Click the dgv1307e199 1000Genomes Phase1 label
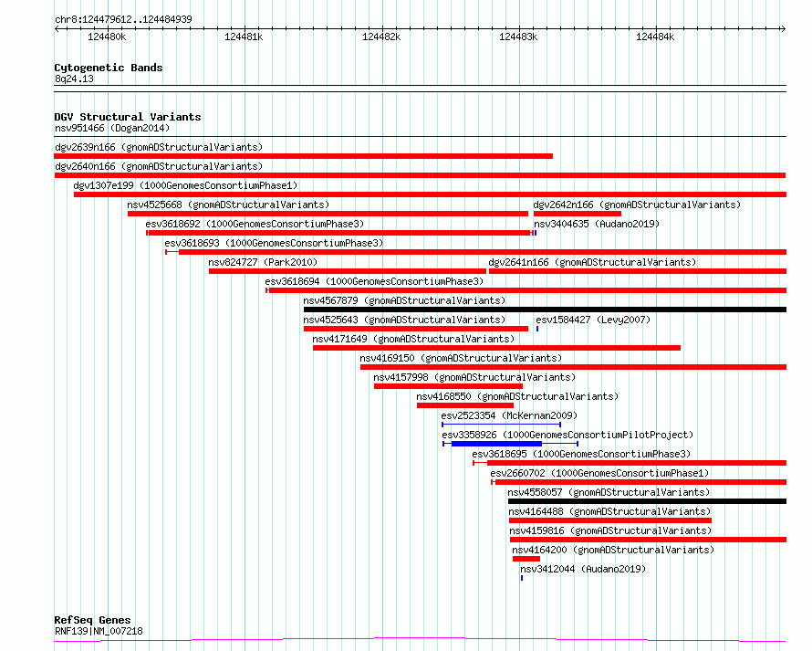Screen dimensions: 812x651 point(185,185)
